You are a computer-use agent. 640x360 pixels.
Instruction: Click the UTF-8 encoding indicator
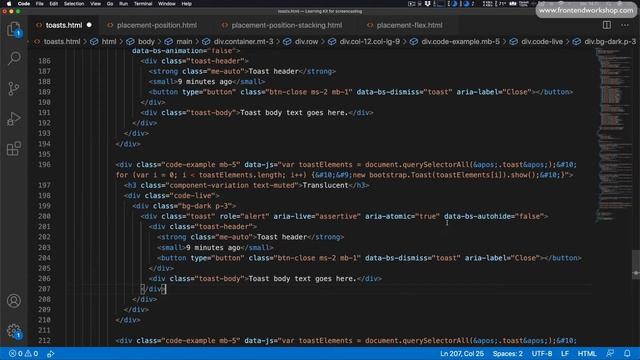[x=542, y=353]
